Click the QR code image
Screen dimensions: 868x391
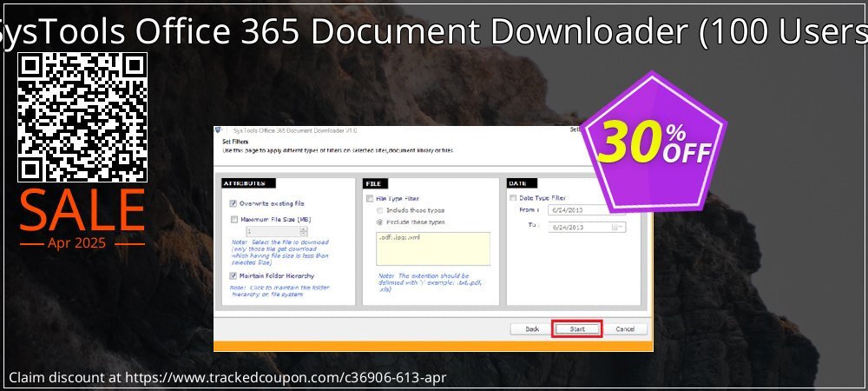[x=82, y=117]
